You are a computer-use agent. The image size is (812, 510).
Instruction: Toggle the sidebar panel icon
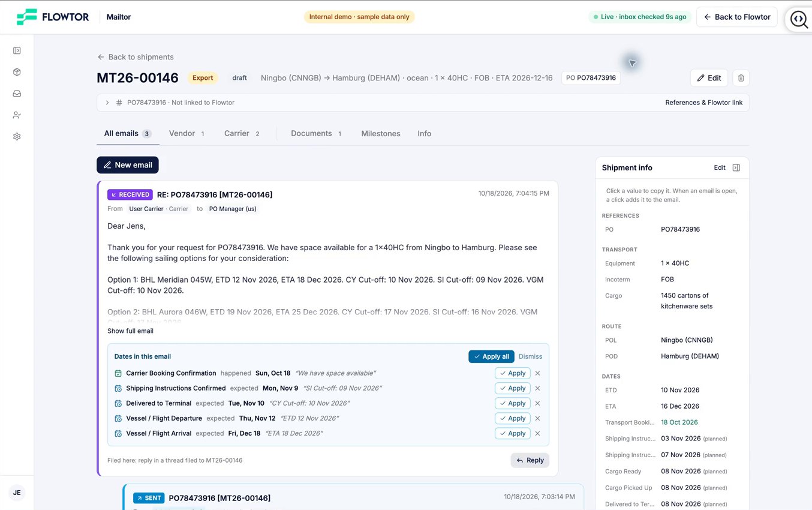point(17,50)
